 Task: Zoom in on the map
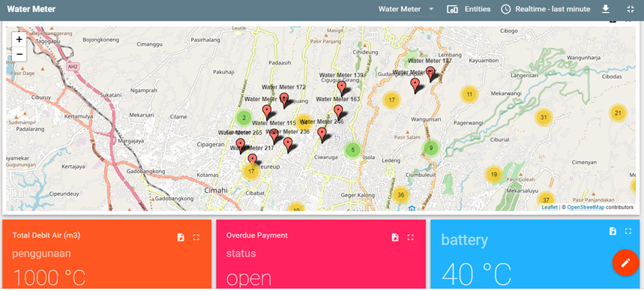[19, 40]
